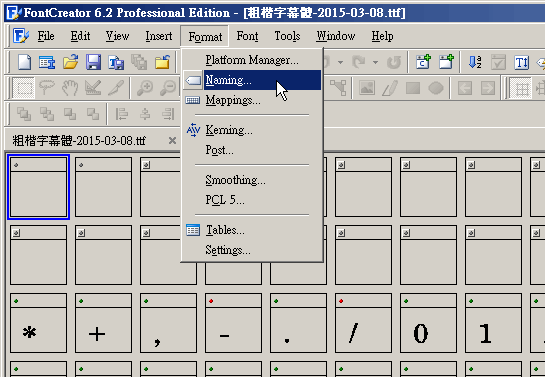Click the Previous glyph left arrow
This screenshot has width=545, height=377.
[x=465, y=88]
